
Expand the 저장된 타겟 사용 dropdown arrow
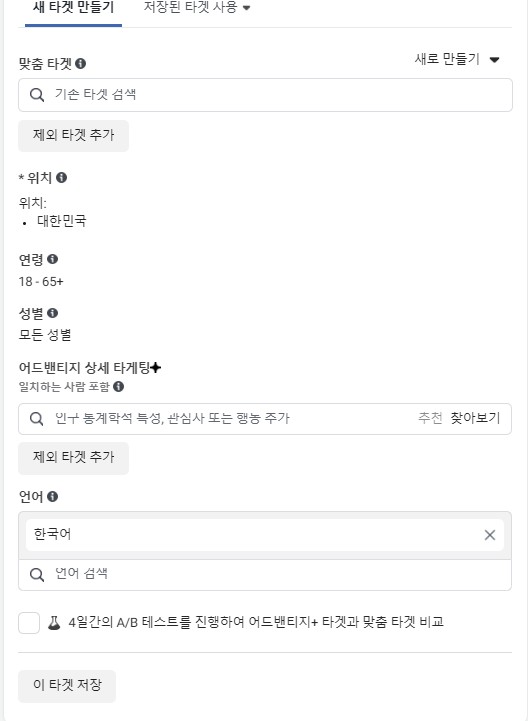(247, 8)
